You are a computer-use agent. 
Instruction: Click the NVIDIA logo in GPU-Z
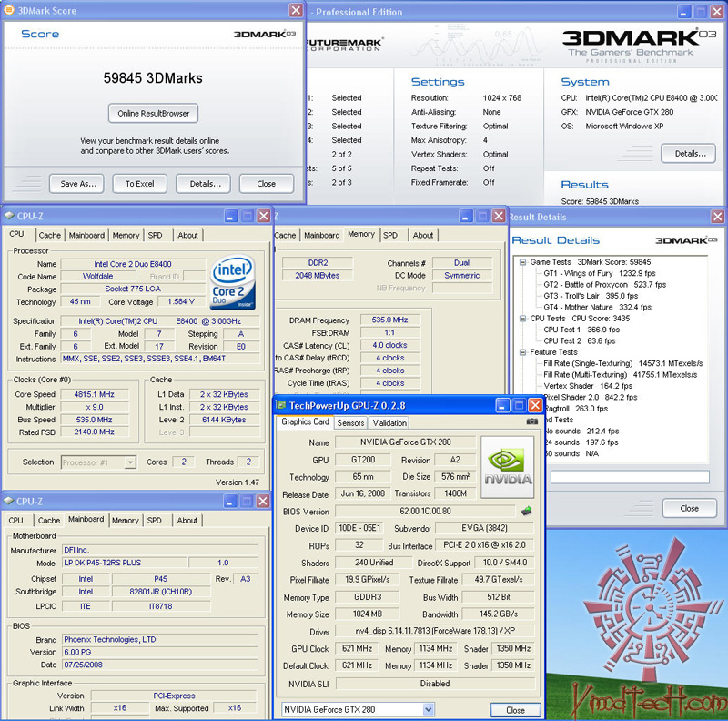(x=508, y=467)
